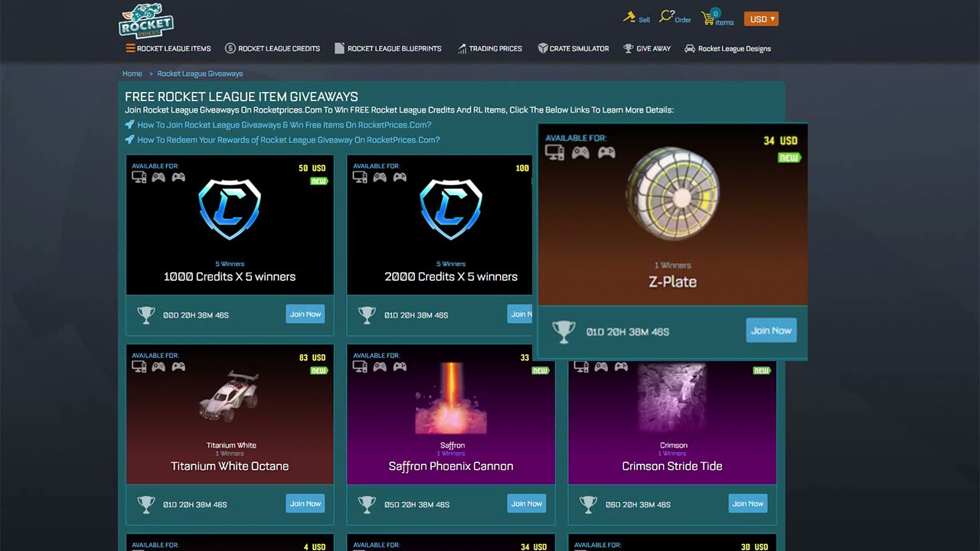Click Rocket League Giveaways breadcrumb
The image size is (980, 551).
point(200,73)
